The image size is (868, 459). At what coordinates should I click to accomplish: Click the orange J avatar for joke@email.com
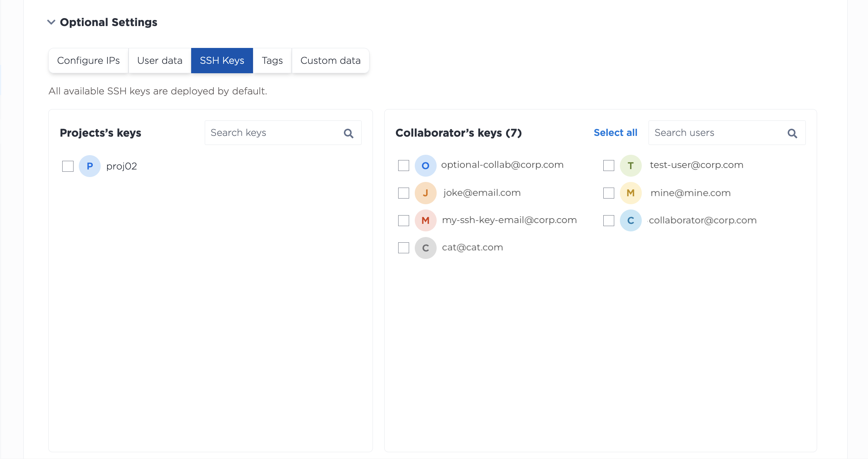(425, 193)
